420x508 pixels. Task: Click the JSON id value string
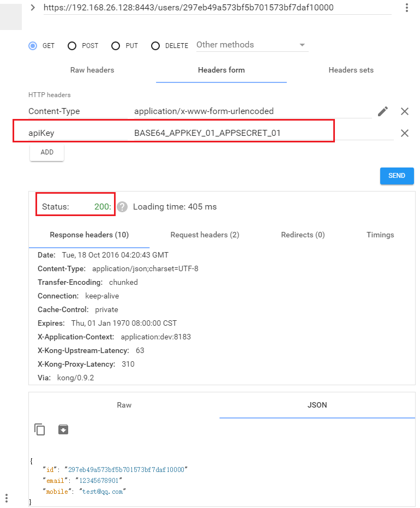click(126, 469)
